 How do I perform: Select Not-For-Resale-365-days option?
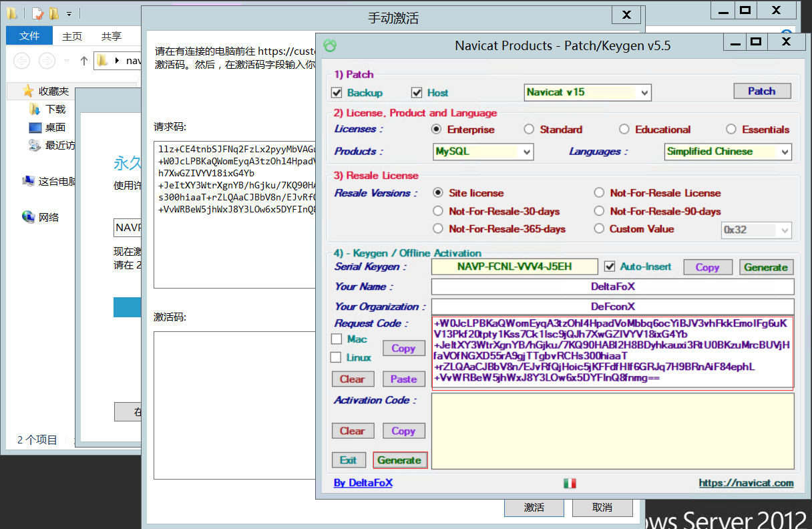click(x=438, y=229)
